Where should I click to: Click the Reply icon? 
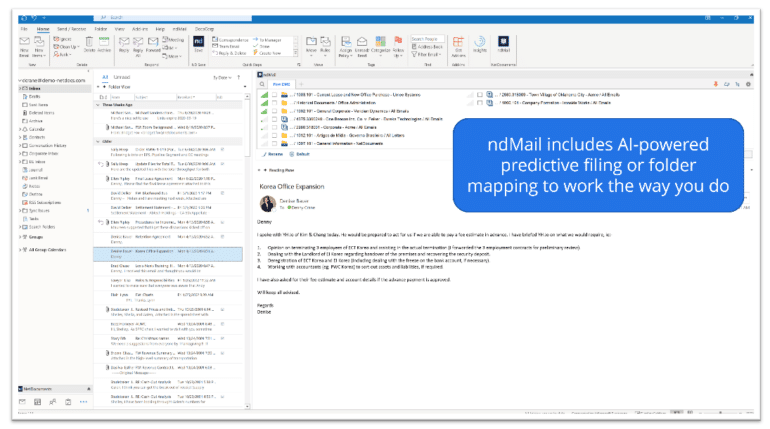[124, 46]
